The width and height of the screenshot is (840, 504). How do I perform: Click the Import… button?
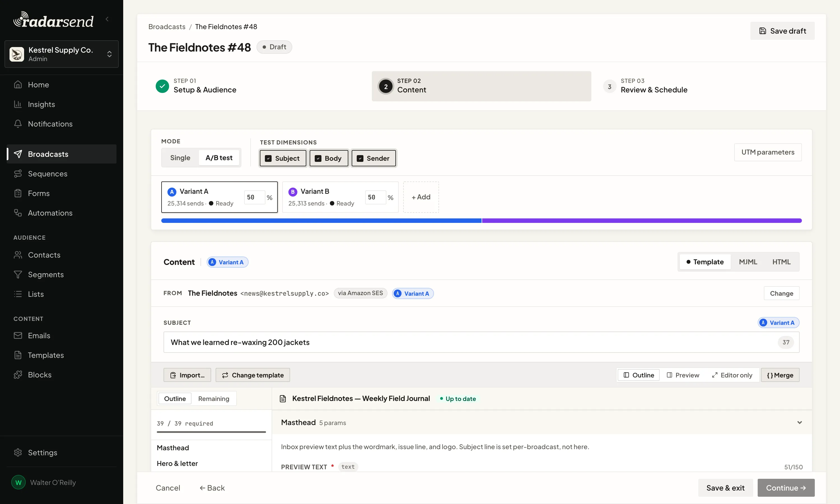coord(187,375)
